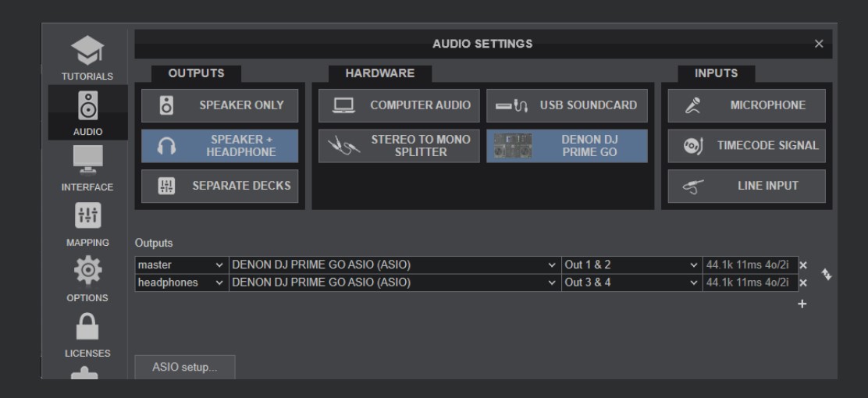Close the Audio Settings window
The height and width of the screenshot is (398, 868).
tap(819, 44)
